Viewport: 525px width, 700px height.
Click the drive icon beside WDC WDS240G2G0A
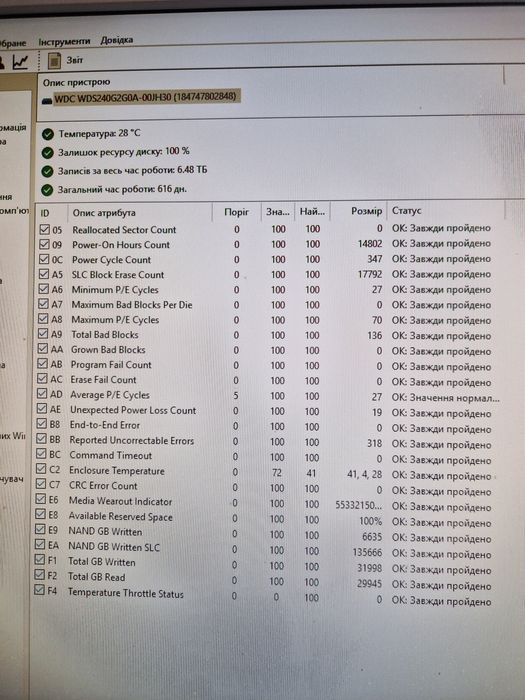[x=47, y=100]
